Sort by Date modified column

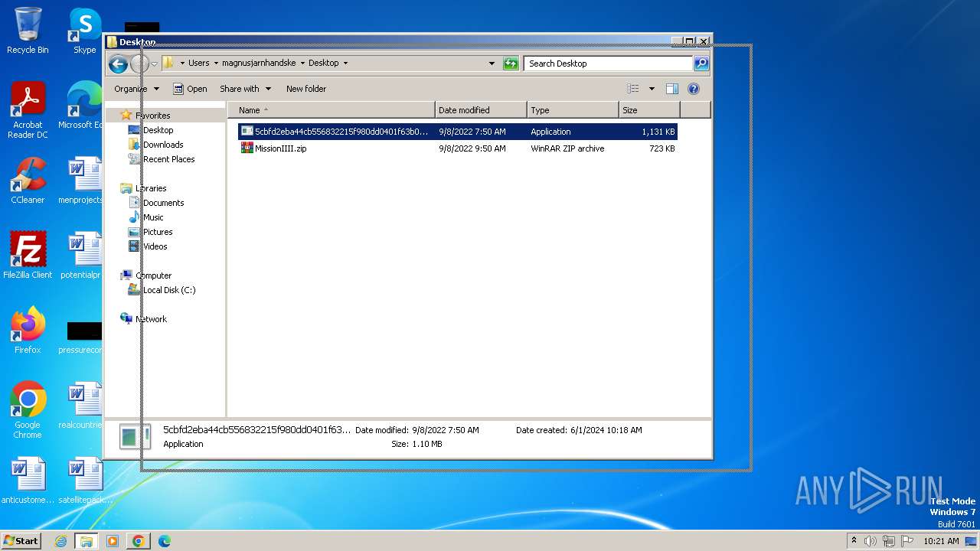(481, 110)
